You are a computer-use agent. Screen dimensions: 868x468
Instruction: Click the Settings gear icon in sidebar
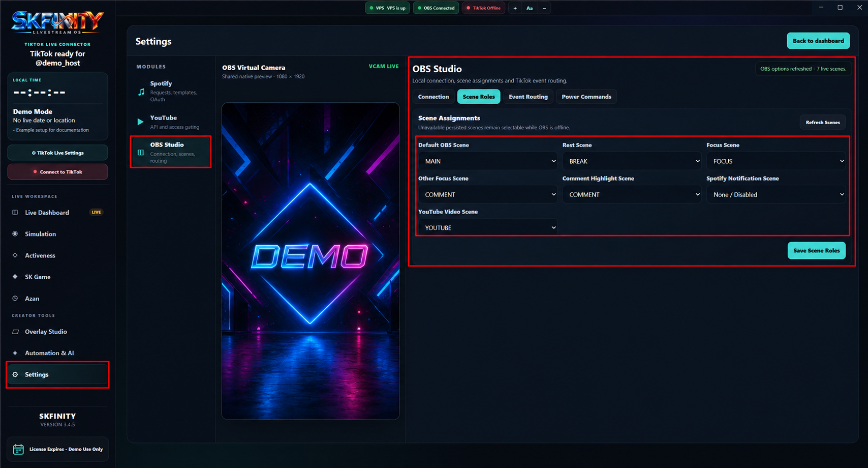pos(15,374)
